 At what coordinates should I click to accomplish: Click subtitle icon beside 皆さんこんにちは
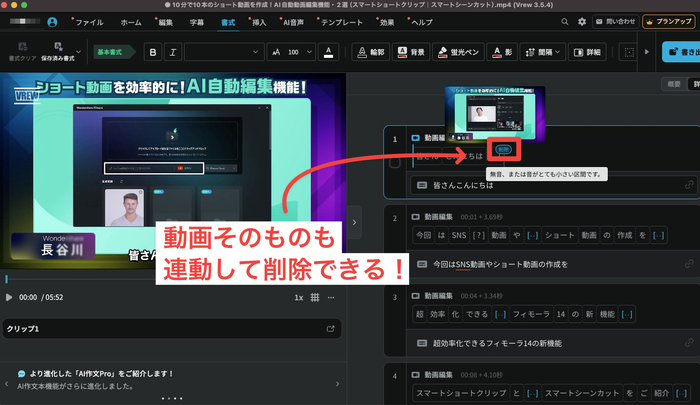(422, 185)
